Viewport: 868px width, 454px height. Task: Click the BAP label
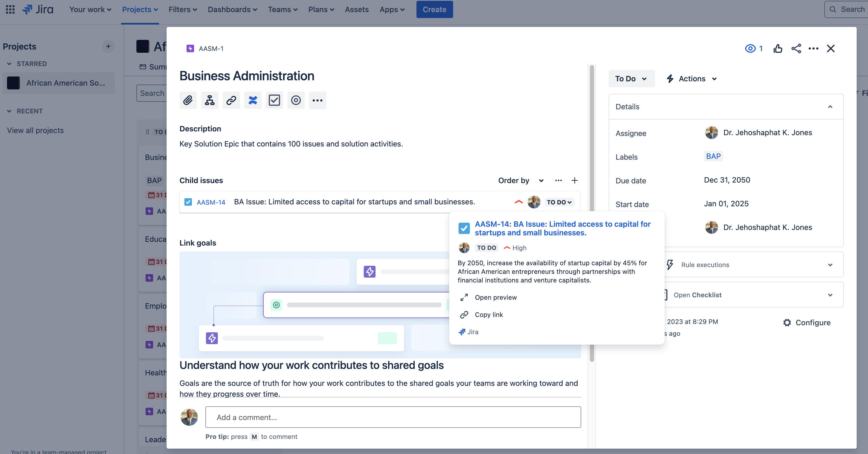(713, 156)
